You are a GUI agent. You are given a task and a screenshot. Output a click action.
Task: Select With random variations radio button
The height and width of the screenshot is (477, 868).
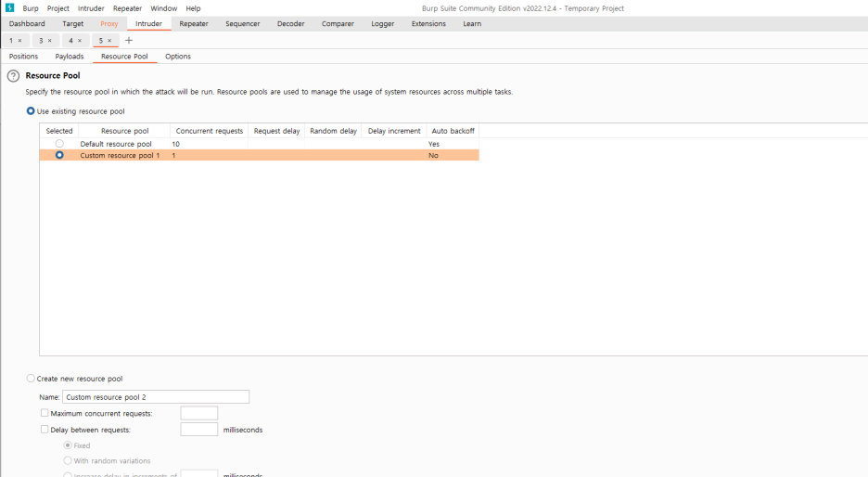68,460
